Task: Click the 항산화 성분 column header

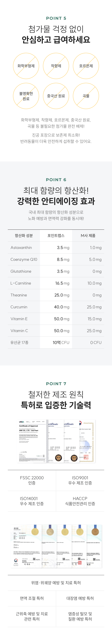Action: click(x=24, y=235)
